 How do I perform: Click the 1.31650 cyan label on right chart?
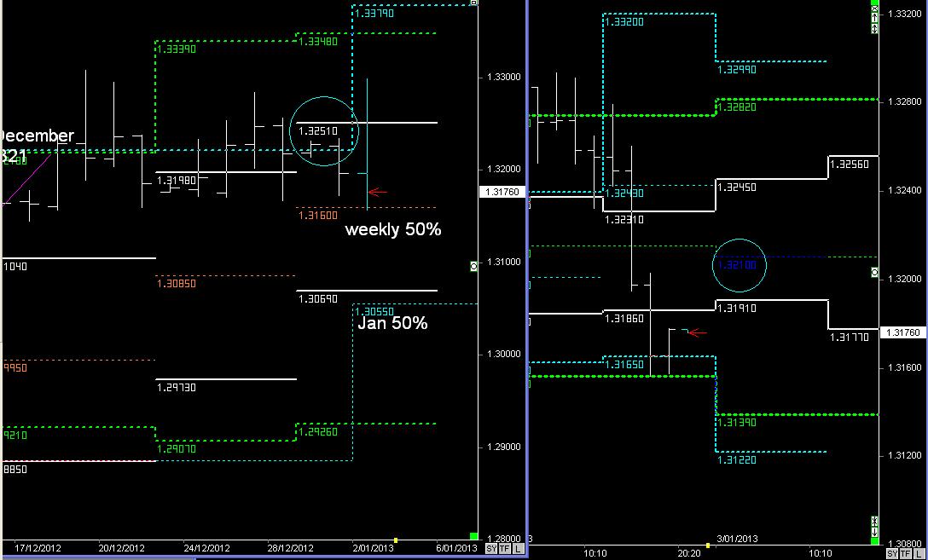(623, 365)
